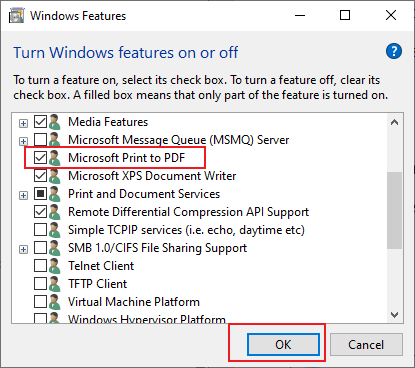Select the Simple TCPIP services label

[x=186, y=230]
